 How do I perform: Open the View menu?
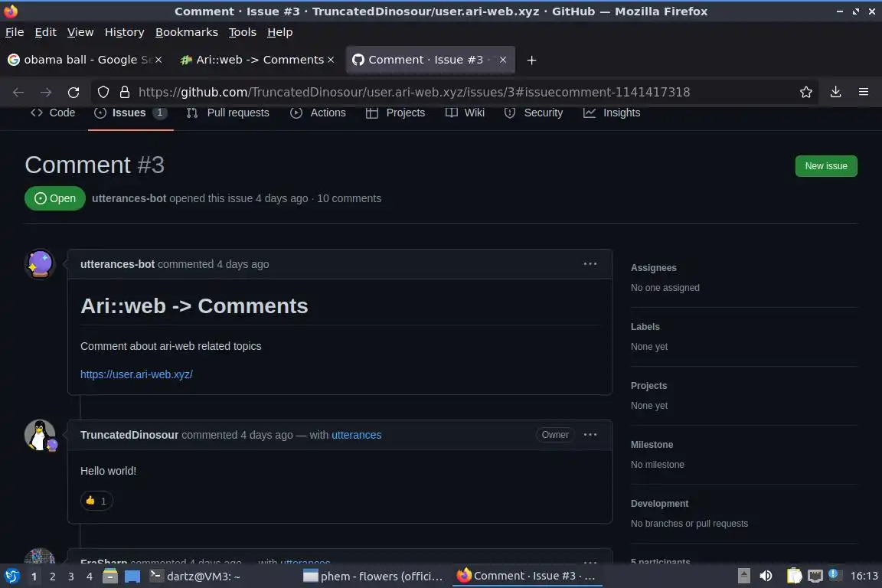(x=80, y=32)
